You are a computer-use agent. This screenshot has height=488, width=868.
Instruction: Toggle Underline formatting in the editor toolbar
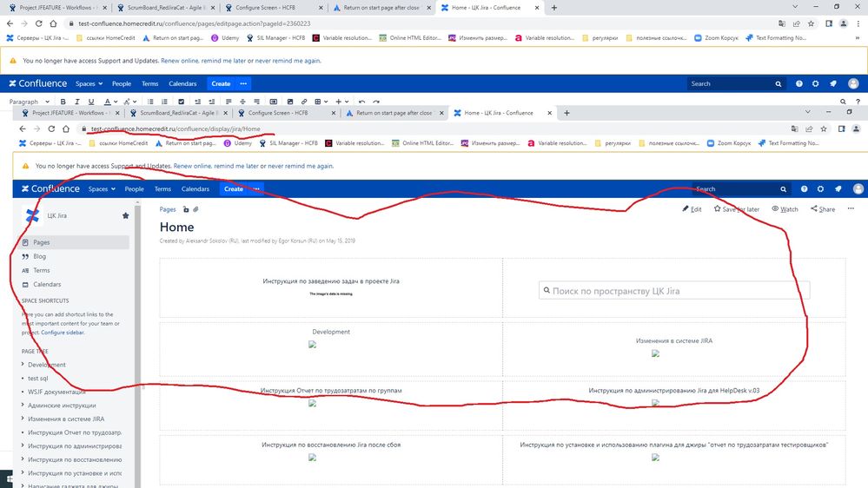coord(90,102)
